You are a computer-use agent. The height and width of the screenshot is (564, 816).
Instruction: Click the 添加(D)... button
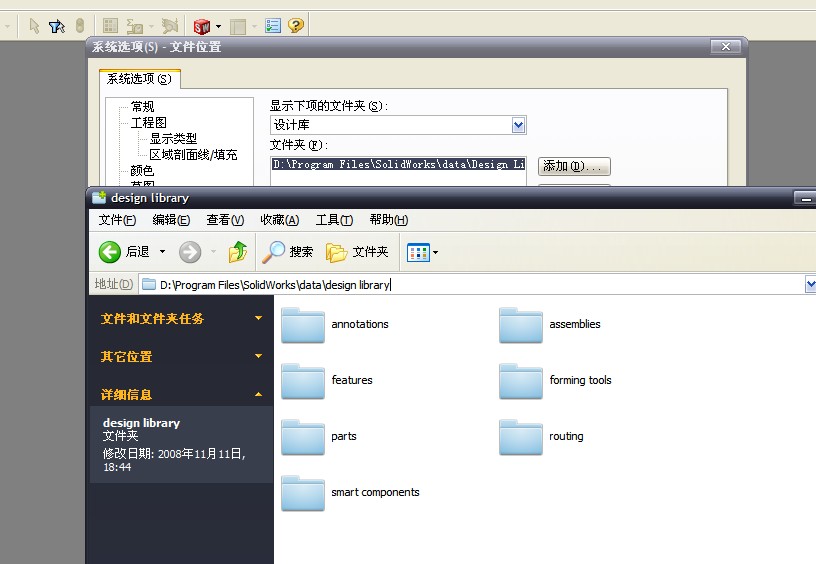pos(574,166)
